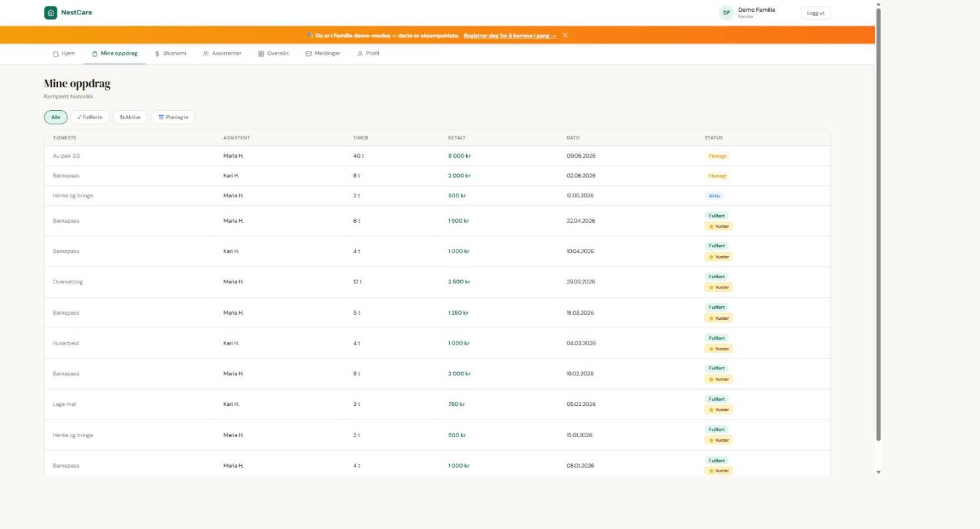Click the NestCare house logo icon

click(51, 12)
